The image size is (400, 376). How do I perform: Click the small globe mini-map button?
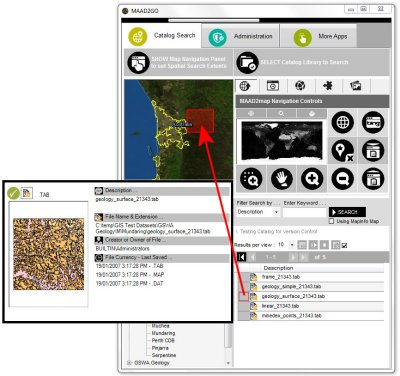(312, 114)
